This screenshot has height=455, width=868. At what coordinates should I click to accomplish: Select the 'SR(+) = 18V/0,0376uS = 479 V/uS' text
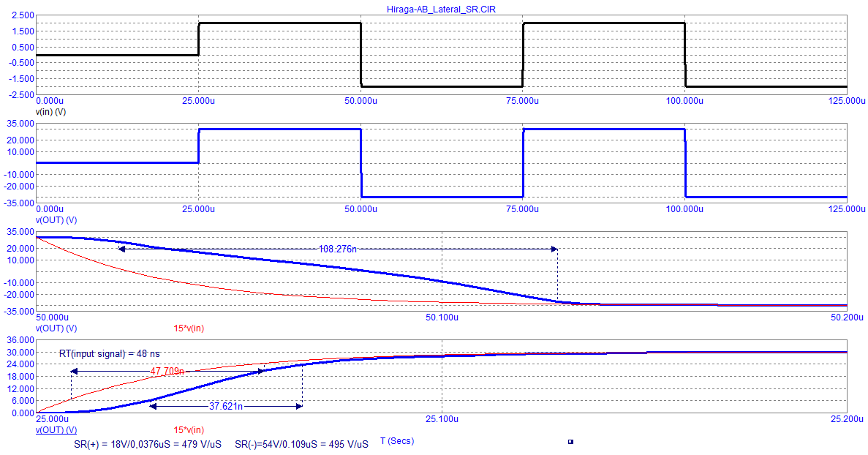point(148,445)
